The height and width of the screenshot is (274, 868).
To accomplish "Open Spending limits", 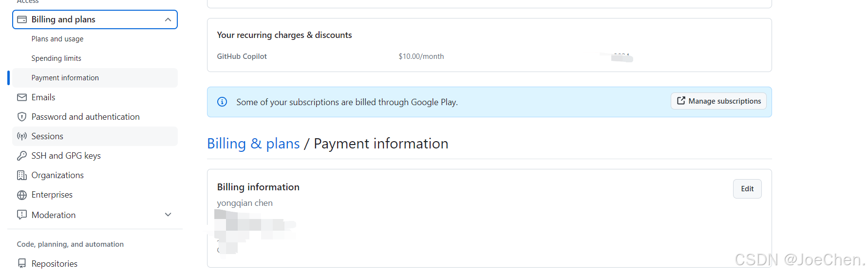I will 57,58.
